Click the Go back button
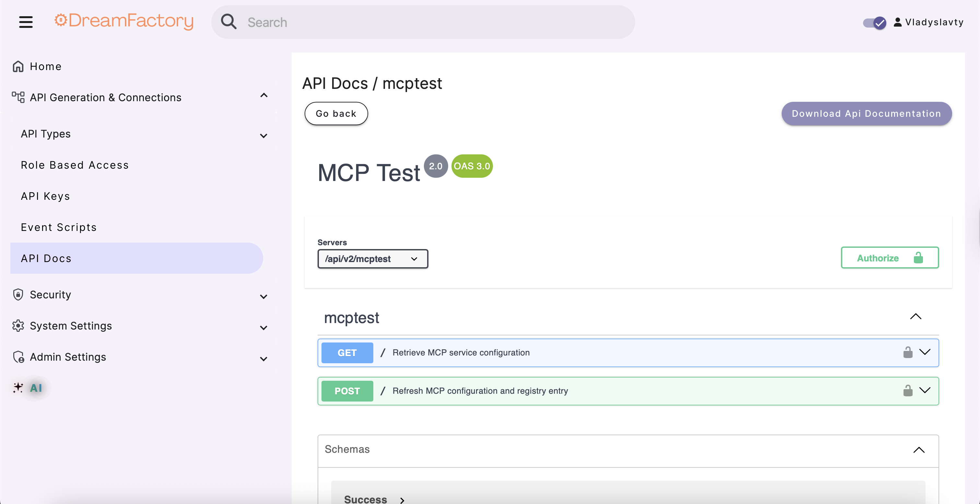This screenshot has height=504, width=980. tap(336, 113)
